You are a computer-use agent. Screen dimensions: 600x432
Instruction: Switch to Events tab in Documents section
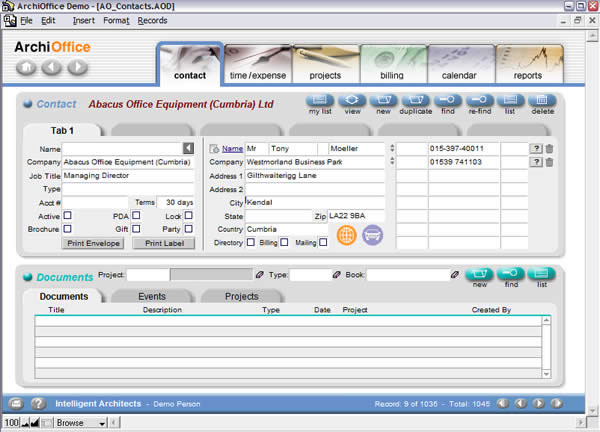point(152,297)
